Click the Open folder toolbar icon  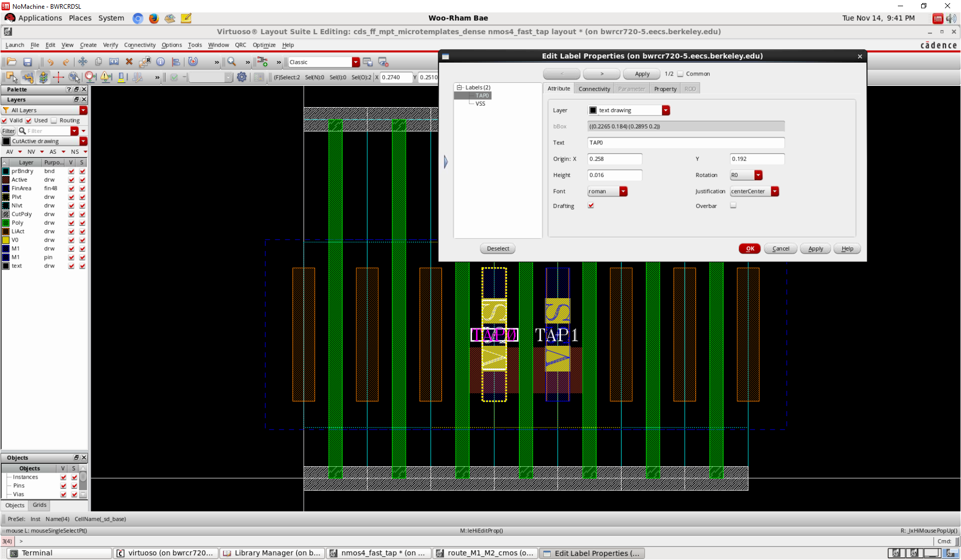[11, 62]
